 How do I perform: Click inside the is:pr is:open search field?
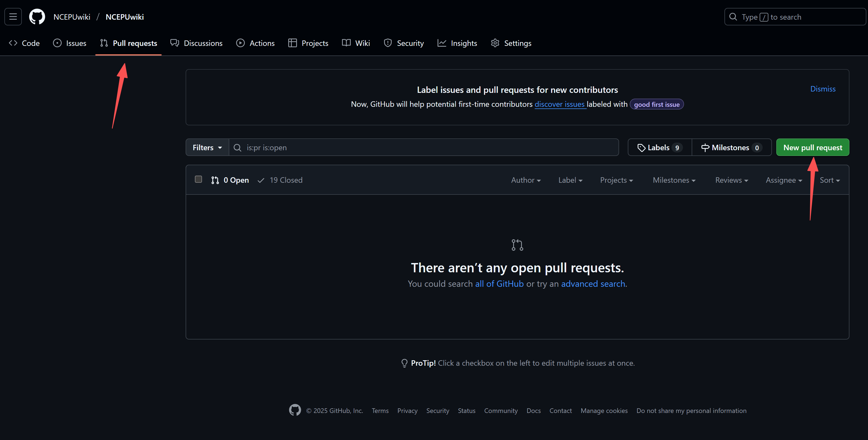[371, 147]
